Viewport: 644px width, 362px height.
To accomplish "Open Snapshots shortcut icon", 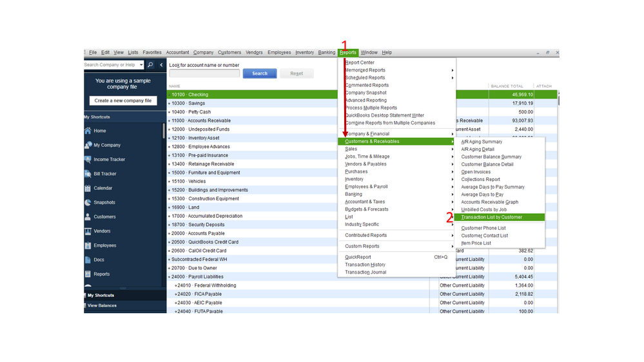I will pyautogui.click(x=88, y=202).
